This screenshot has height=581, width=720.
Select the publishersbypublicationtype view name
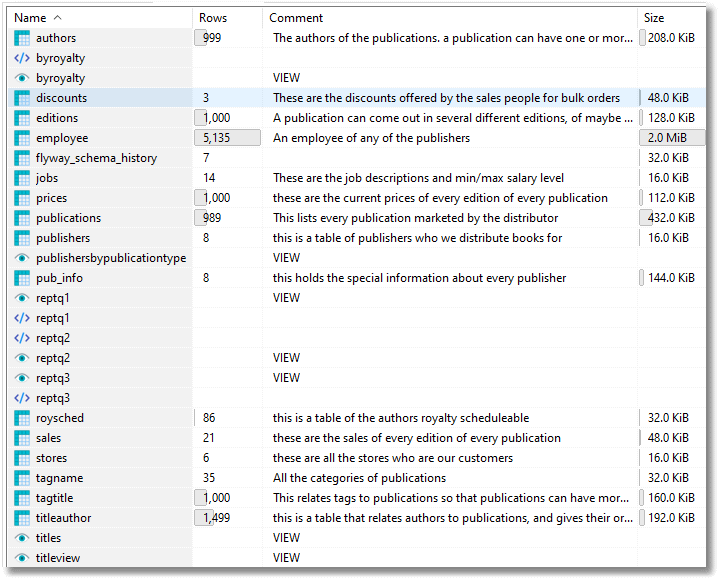pyautogui.click(x=111, y=258)
